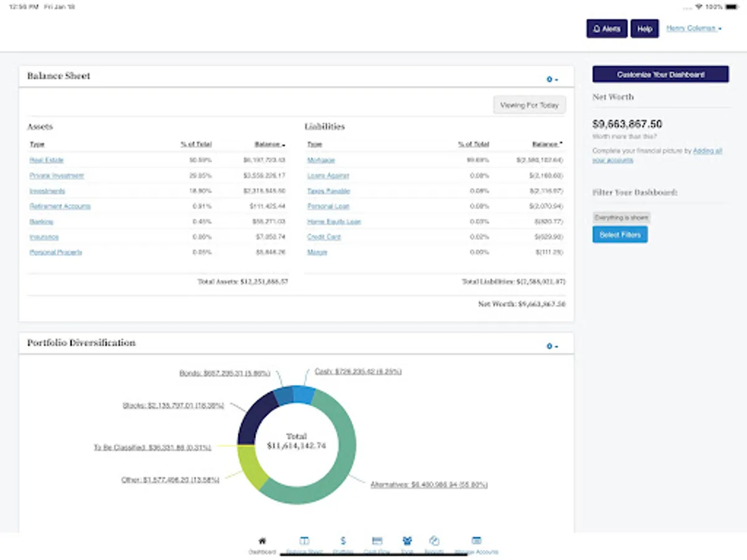
Task: Open the Cash Flow icon in bottom nav
Action: [376, 540]
